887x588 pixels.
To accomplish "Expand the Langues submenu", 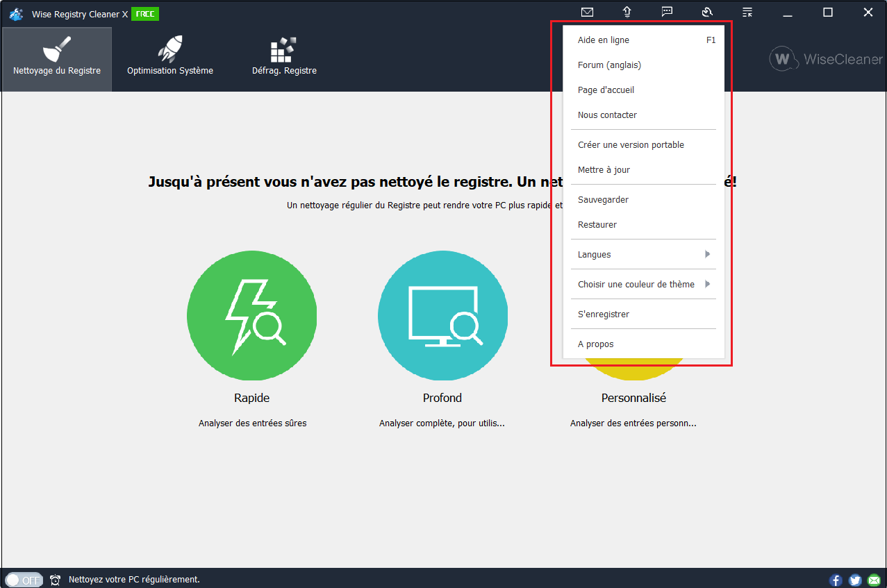I will 643,255.
